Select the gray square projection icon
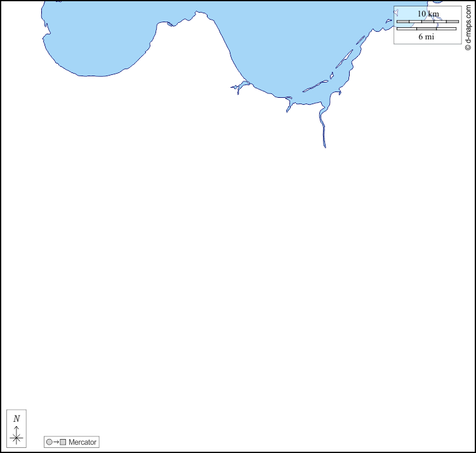The image size is (476, 453). [x=63, y=442]
